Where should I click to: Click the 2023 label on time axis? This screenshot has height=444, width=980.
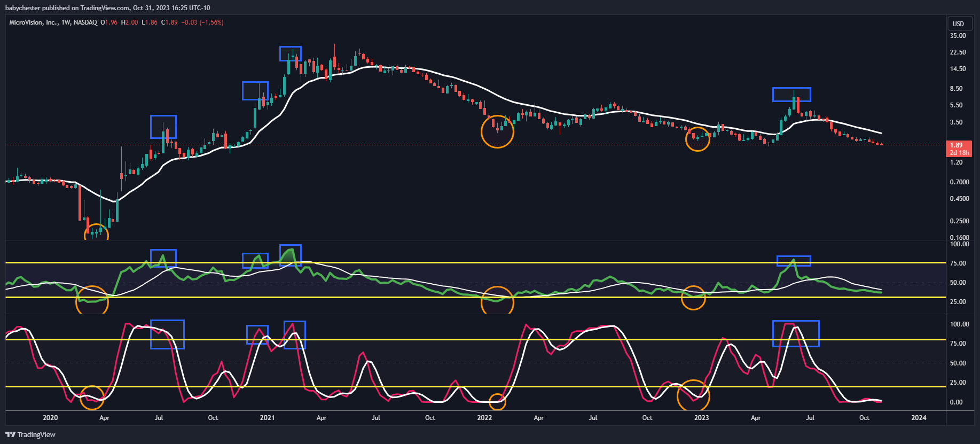[701, 418]
